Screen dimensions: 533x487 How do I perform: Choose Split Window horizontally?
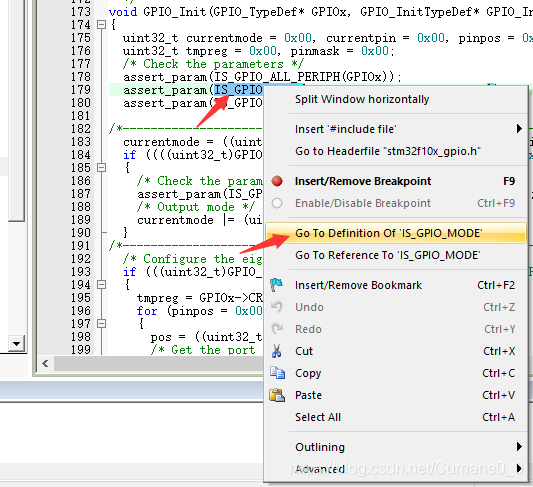(396, 100)
